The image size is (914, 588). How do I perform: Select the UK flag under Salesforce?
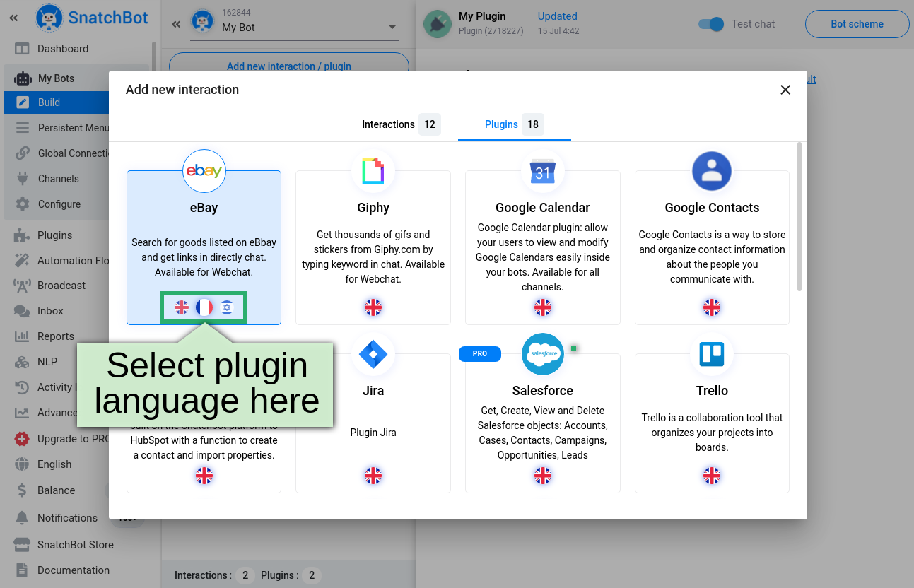pyautogui.click(x=543, y=476)
